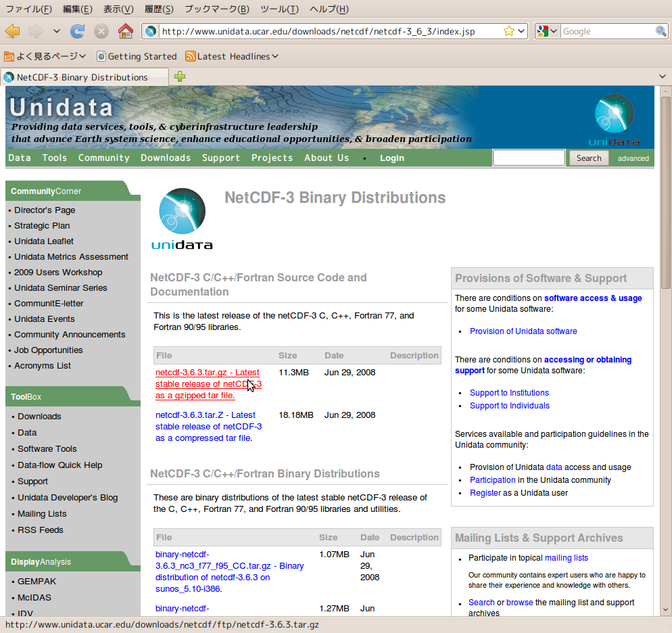Focus the Google search input field
This screenshot has height=633, width=672.
pyautogui.click(x=608, y=31)
